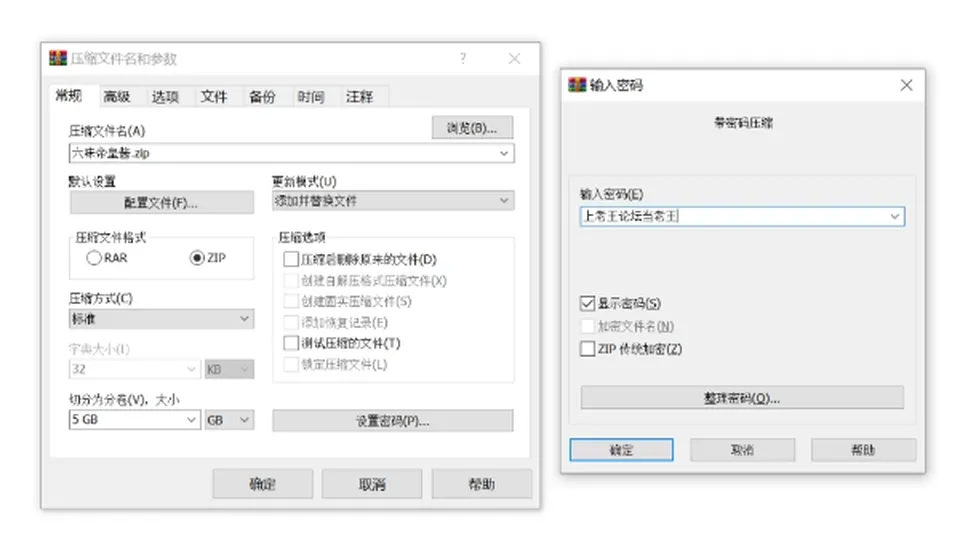Tick 添加恢复记录(E) checkbox
960x550 pixels.
coord(291,322)
